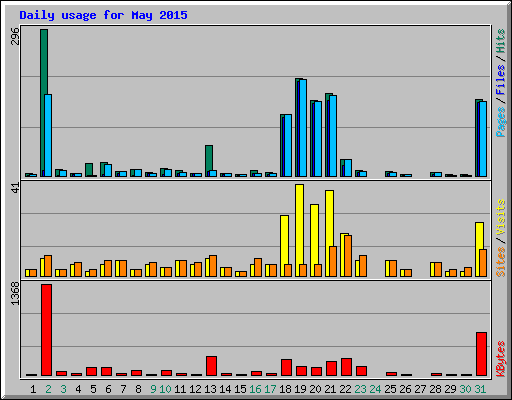The image size is (512, 400).
Task: Click the orange Sites bar for day 22
Action: (x=348, y=256)
